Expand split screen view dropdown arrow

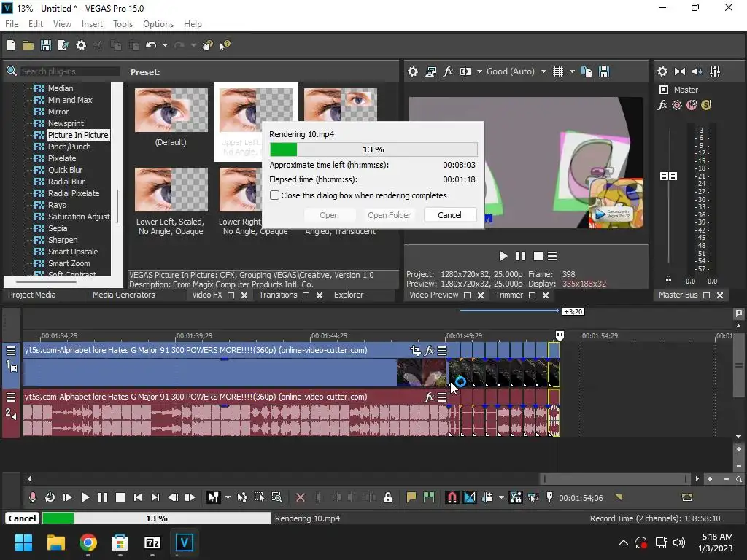pos(479,71)
